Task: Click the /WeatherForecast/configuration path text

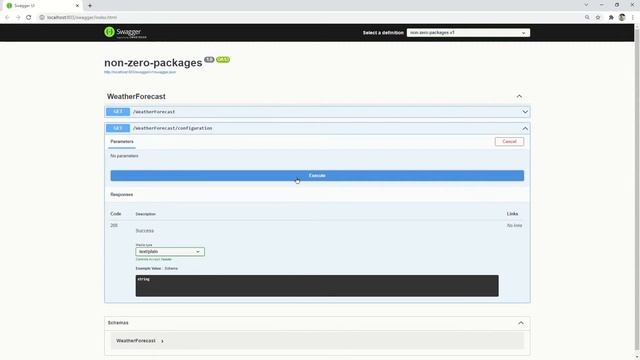Action: [173, 128]
